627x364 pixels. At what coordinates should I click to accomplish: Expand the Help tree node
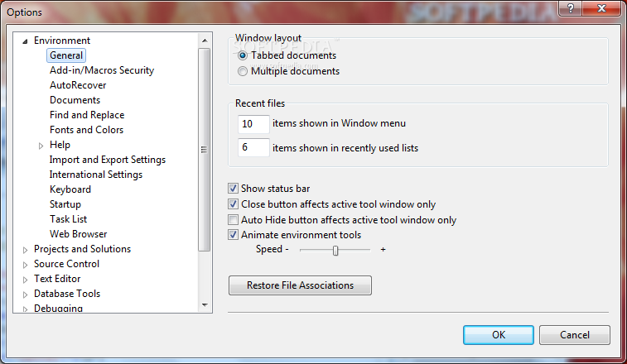(41, 146)
